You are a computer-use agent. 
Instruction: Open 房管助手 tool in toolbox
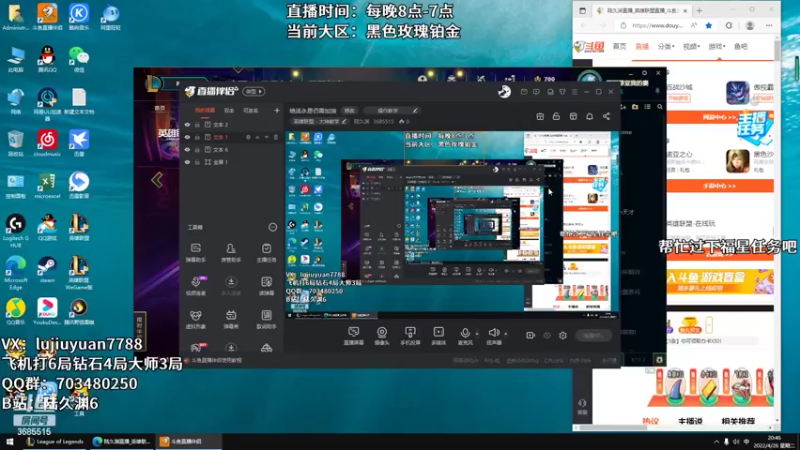[x=231, y=253]
